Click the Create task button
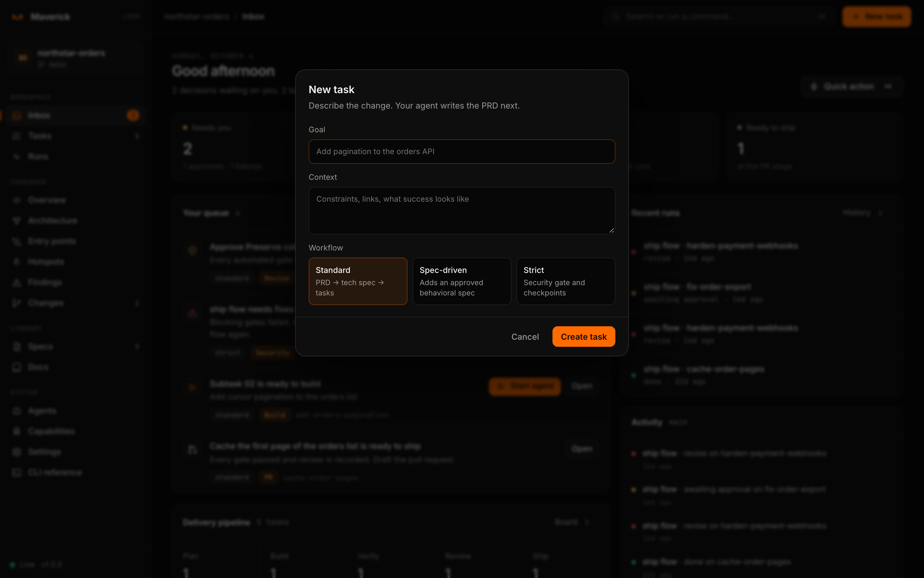924x578 pixels. coord(583,337)
